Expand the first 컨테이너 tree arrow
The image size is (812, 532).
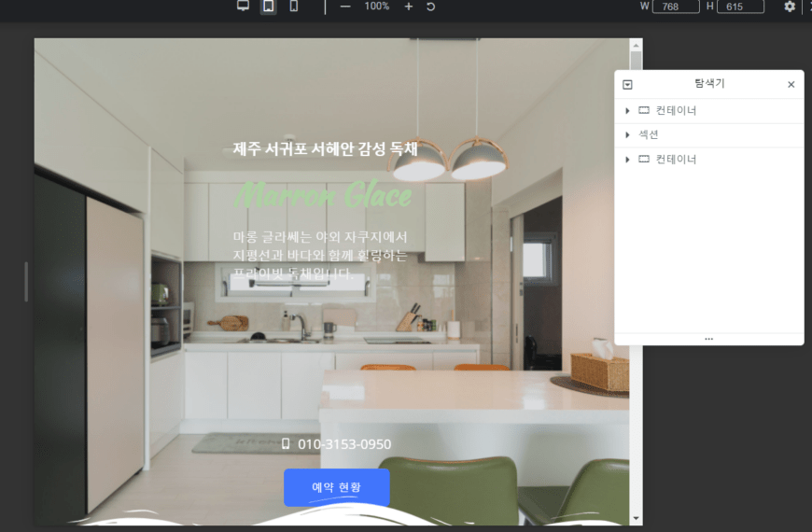tap(627, 110)
